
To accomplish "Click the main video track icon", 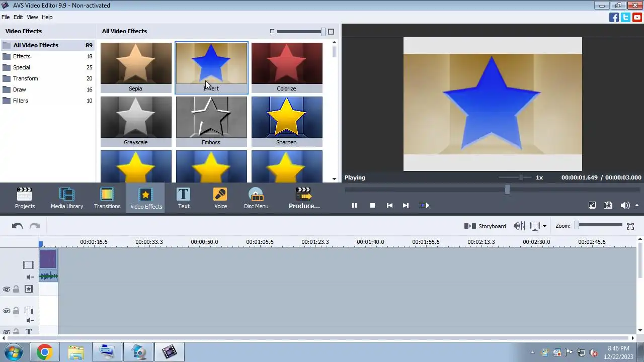I will pos(29,264).
